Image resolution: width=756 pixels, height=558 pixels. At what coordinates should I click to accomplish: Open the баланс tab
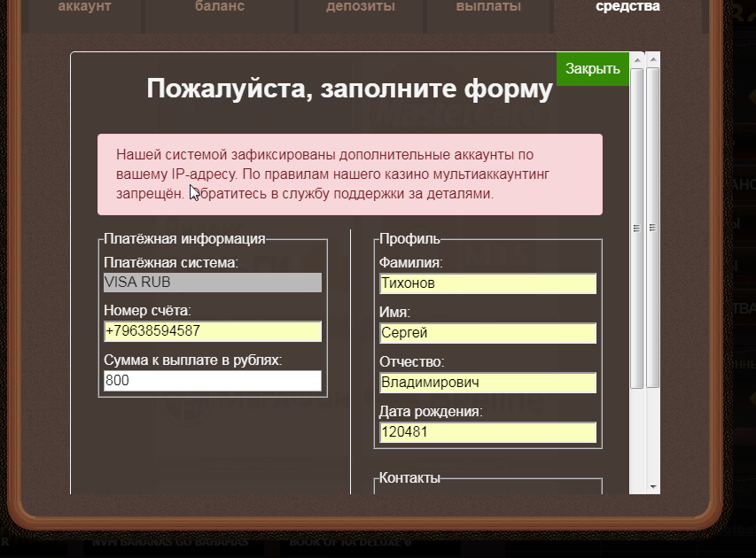tap(219, 7)
